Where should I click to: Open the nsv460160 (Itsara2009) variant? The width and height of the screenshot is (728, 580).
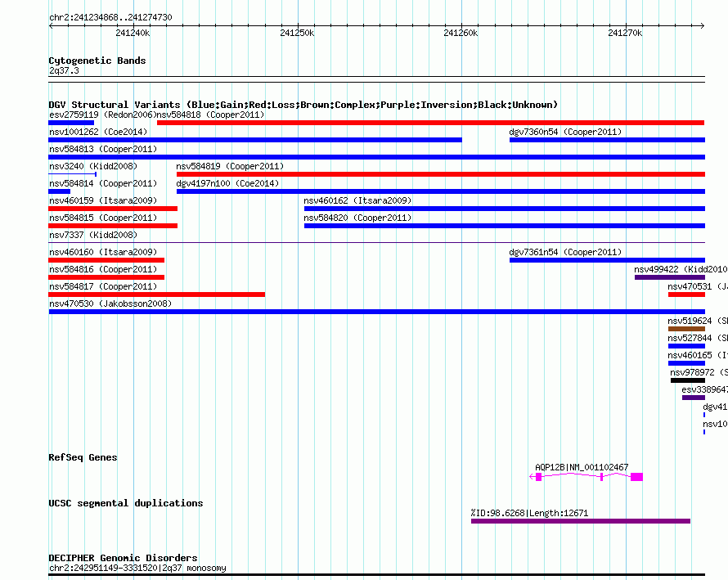tap(106, 260)
